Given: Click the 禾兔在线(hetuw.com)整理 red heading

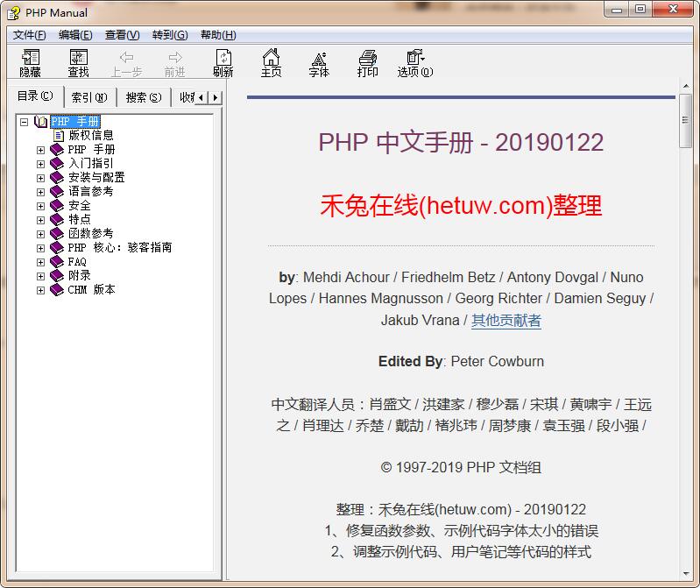Looking at the screenshot, I should pos(461,205).
